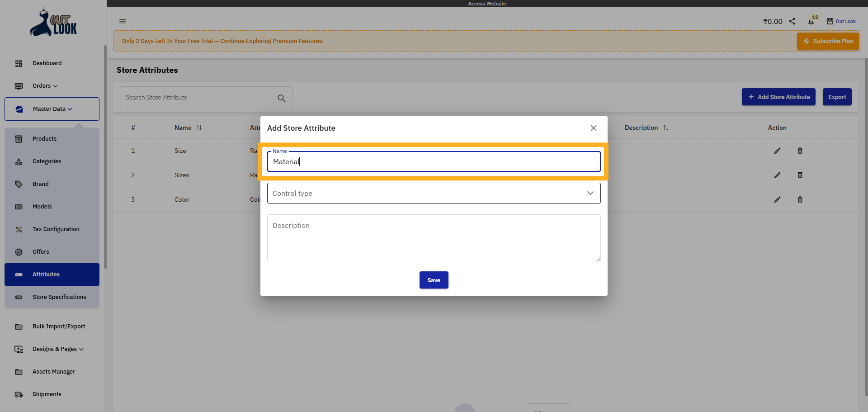Open the Control type dropdown

pos(590,193)
